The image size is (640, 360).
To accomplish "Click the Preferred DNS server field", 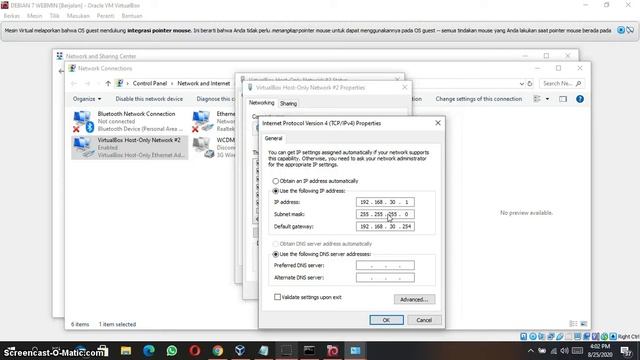I will tap(385, 265).
